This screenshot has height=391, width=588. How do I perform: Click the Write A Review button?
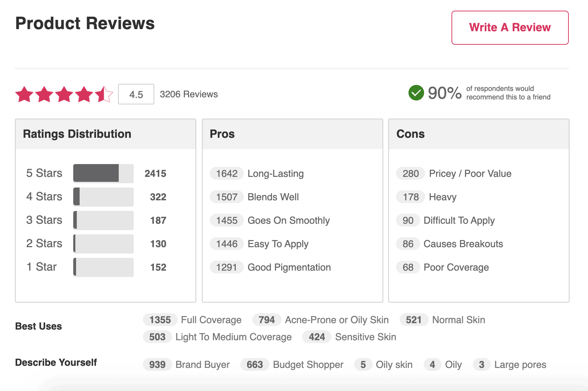tap(510, 28)
